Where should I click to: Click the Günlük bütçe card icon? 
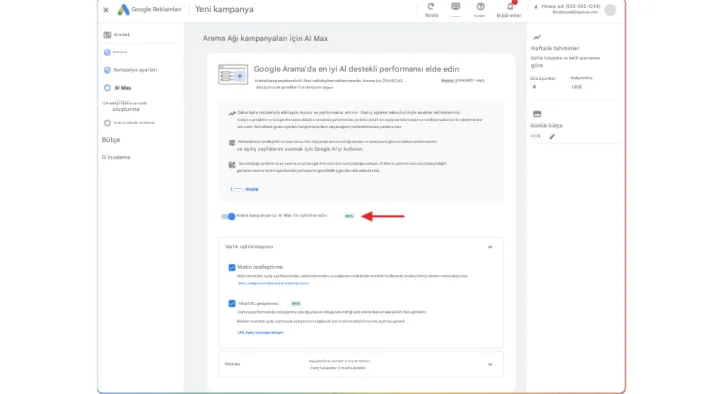pyautogui.click(x=537, y=114)
